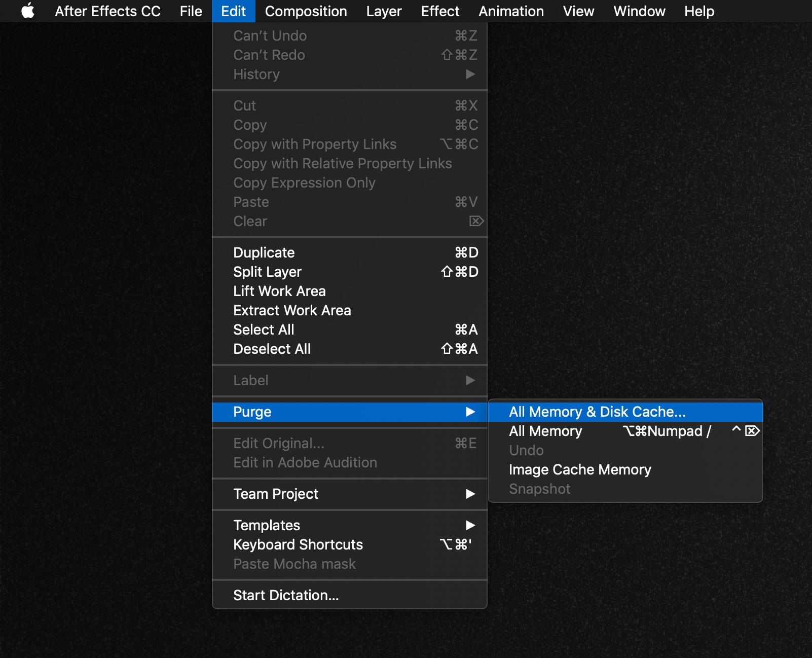Viewport: 812px width, 658px height.
Task: Purge Image Cache Memory
Action: (625, 469)
